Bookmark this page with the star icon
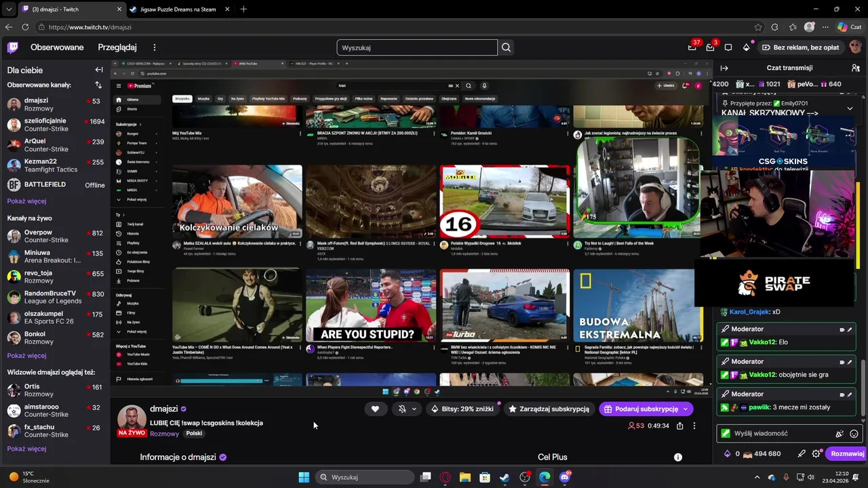 pyautogui.click(x=758, y=27)
